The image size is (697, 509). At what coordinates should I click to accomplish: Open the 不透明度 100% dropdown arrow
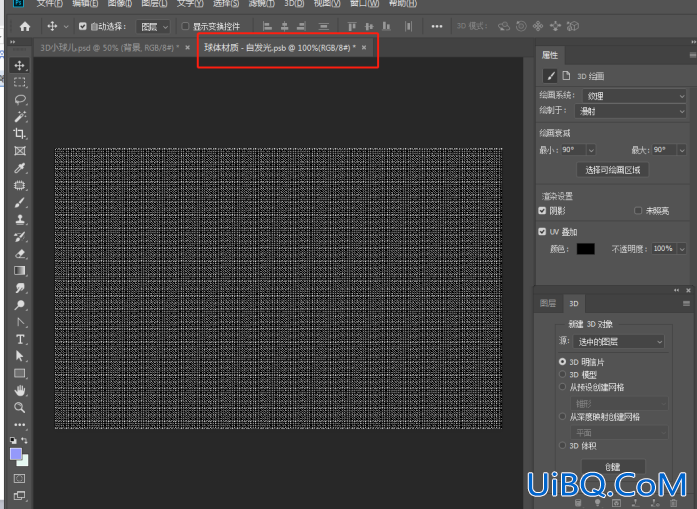pyautogui.click(x=682, y=249)
